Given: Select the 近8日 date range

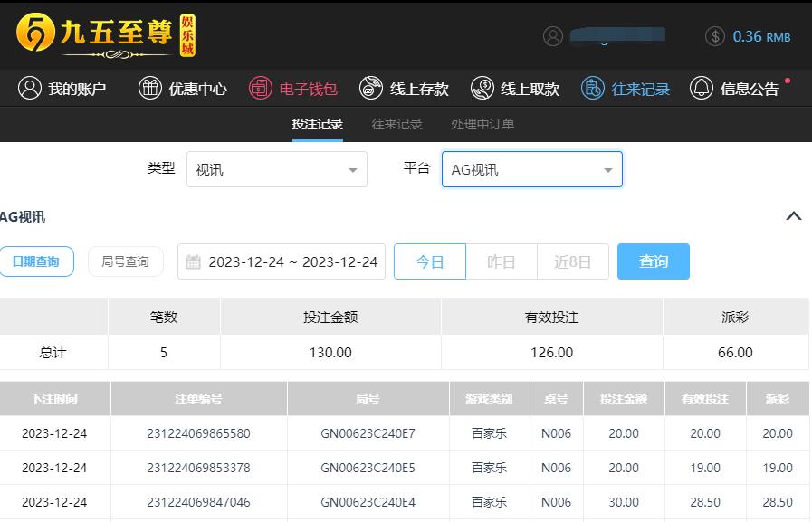Looking at the screenshot, I should [x=573, y=261].
